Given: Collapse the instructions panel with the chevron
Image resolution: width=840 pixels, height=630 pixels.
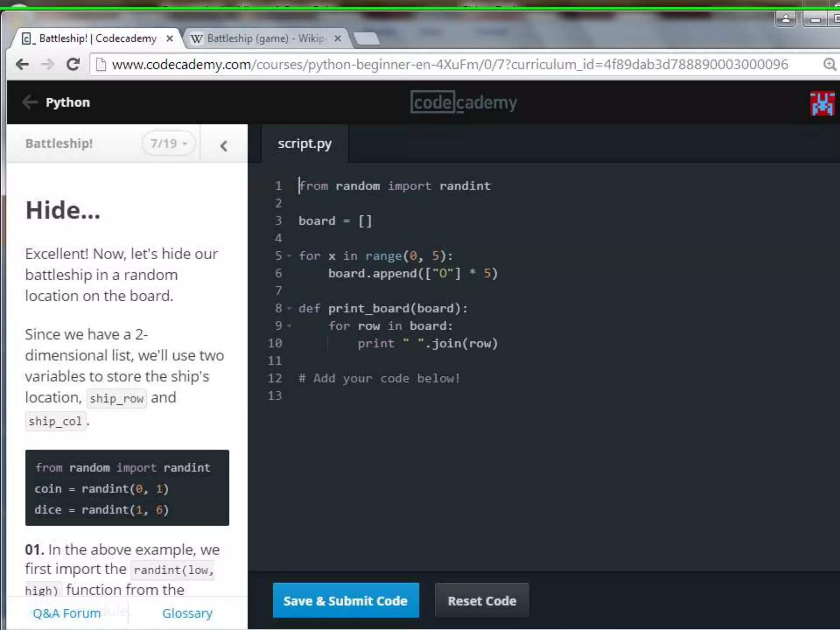Looking at the screenshot, I should tap(224, 146).
